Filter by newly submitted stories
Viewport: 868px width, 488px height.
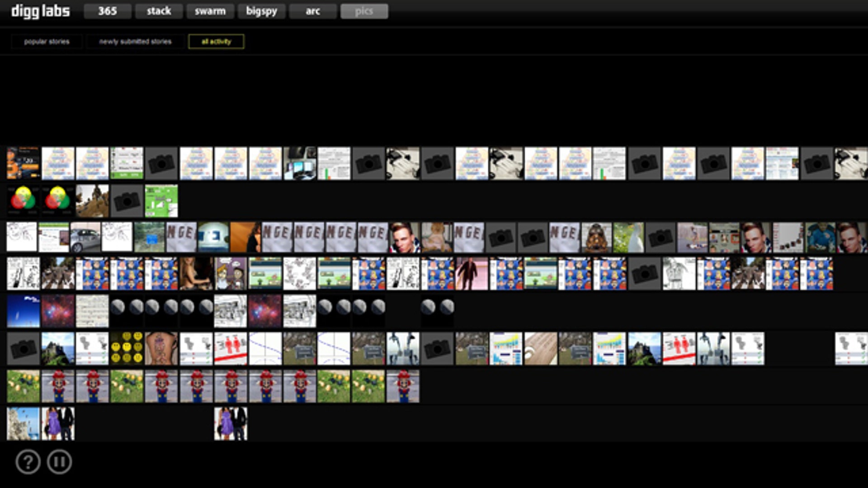(135, 42)
